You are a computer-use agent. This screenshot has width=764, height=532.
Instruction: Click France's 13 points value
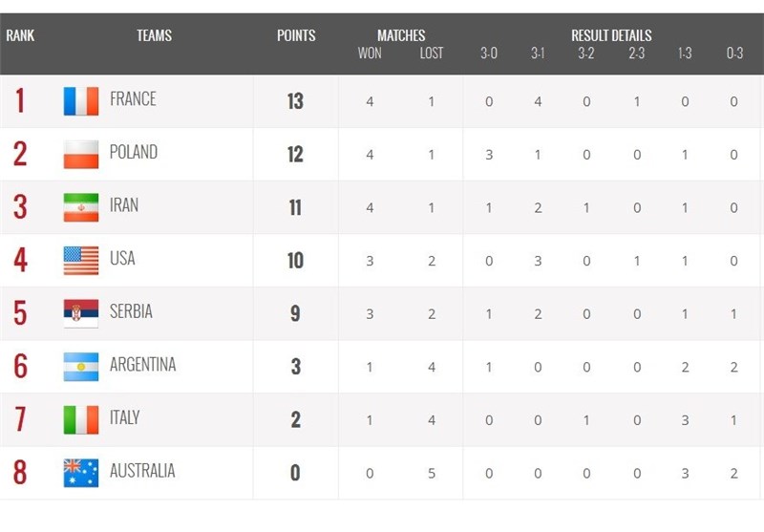(295, 101)
